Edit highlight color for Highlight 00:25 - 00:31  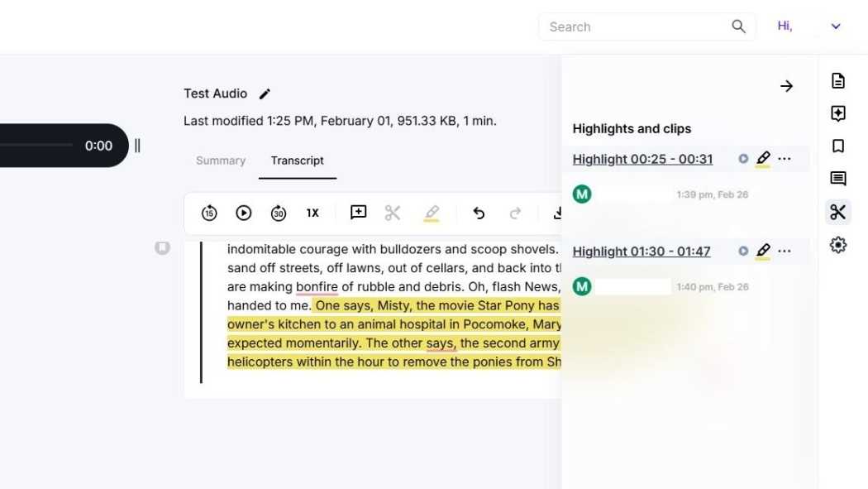(763, 159)
